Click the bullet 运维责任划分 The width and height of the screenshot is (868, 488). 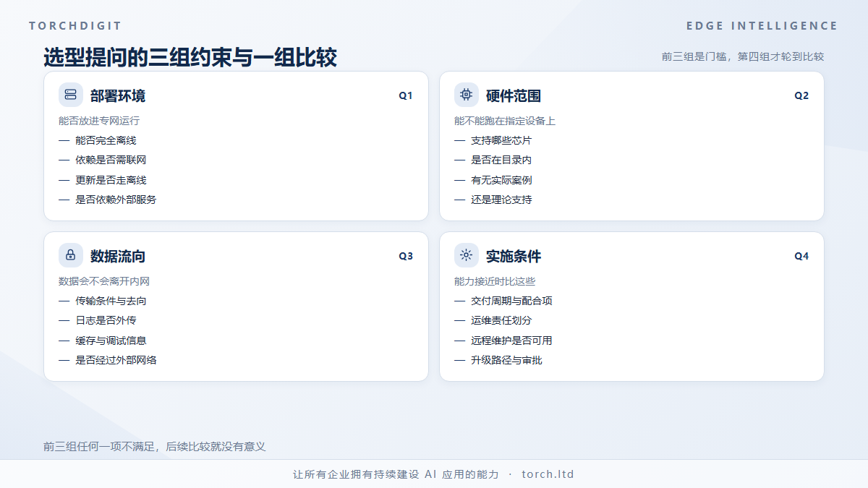(x=501, y=320)
